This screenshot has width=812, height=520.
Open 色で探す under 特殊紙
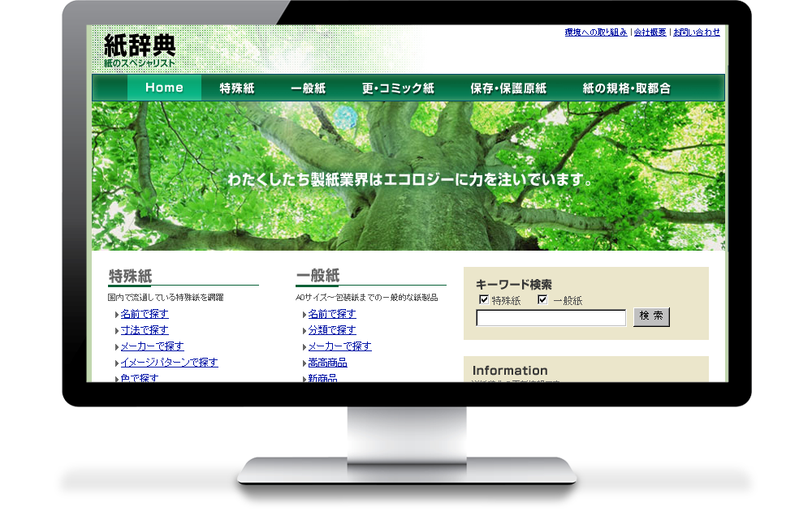click(x=140, y=378)
